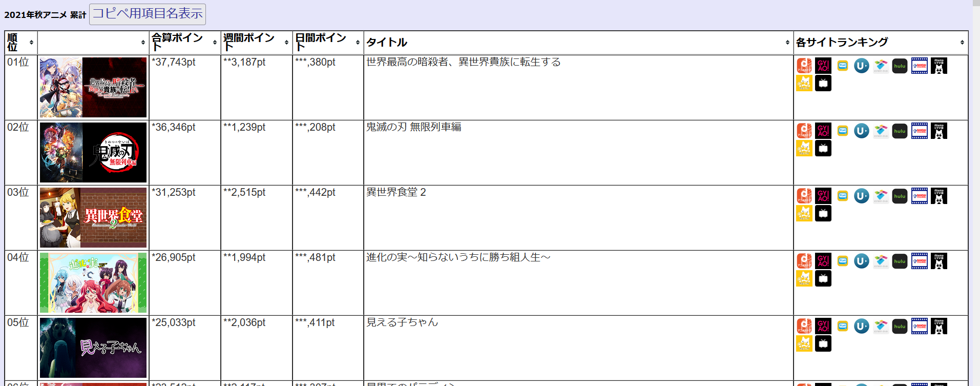Open d Anime Store icon in the 01位 row

pos(804,66)
